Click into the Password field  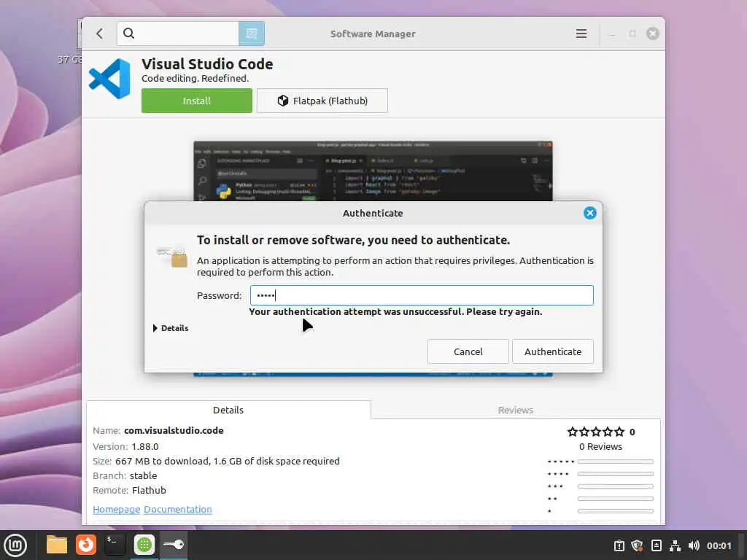click(422, 295)
